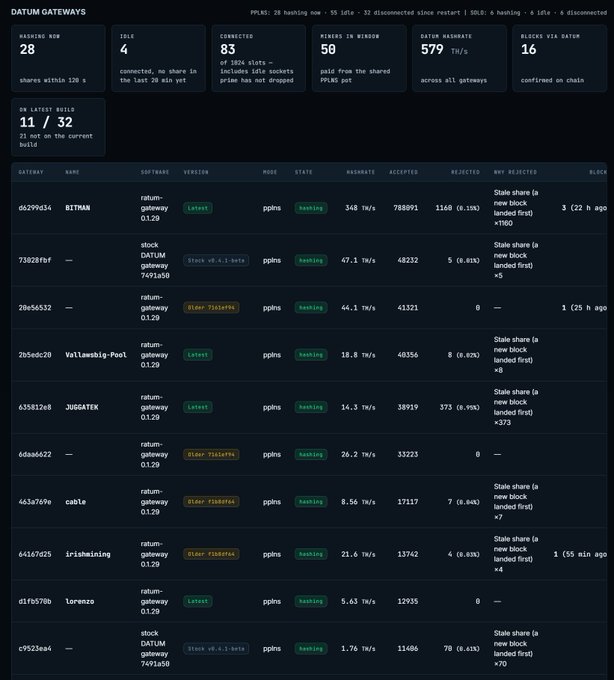The image size is (614, 680).
Task: Select the Connected card showing 83
Action: [x=258, y=58]
